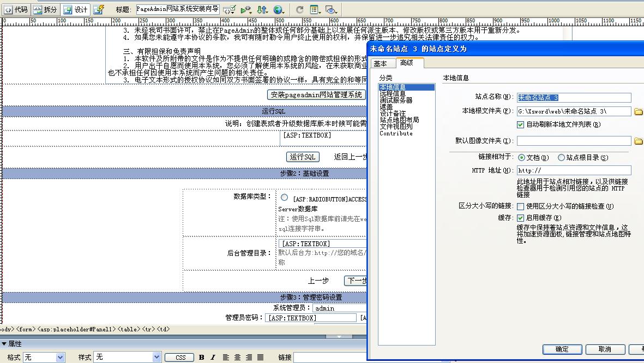Browse folder icon for local root folder
The width and height of the screenshot is (644, 363).
(639, 111)
